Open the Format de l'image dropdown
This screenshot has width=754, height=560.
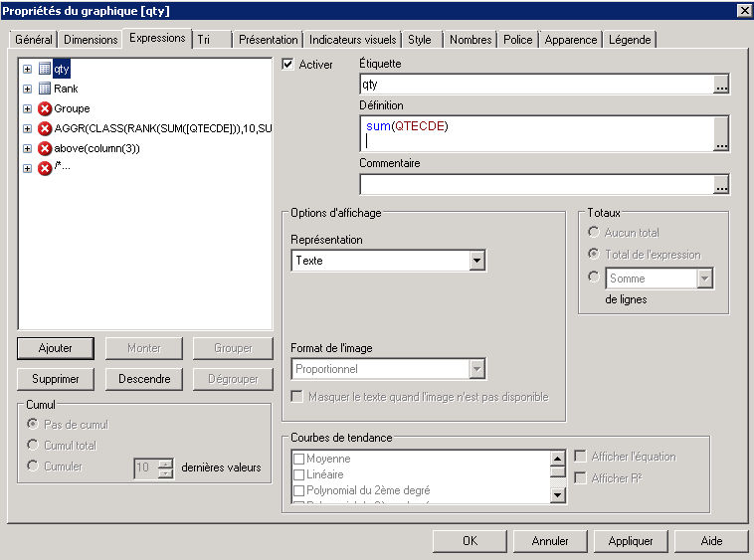point(476,369)
